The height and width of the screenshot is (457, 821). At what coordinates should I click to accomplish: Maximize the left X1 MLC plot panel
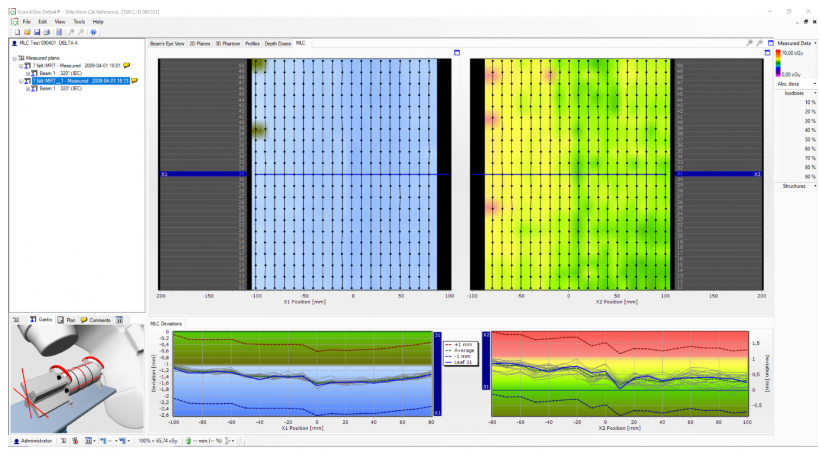click(x=457, y=53)
